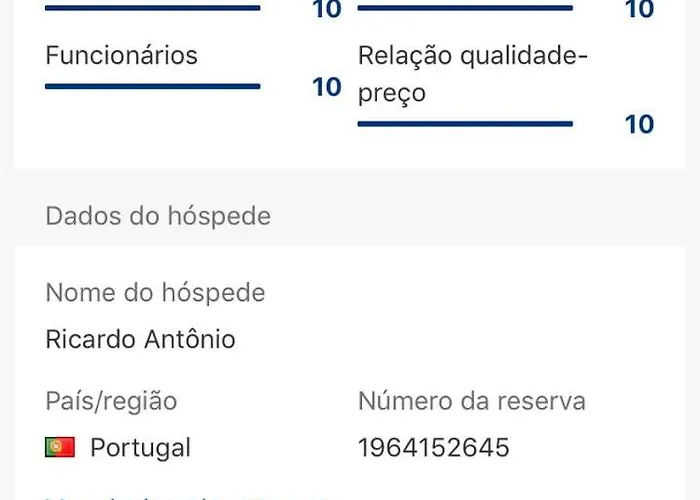
Task: Tap the top-right score 10 at screen edge
Action: (x=639, y=10)
